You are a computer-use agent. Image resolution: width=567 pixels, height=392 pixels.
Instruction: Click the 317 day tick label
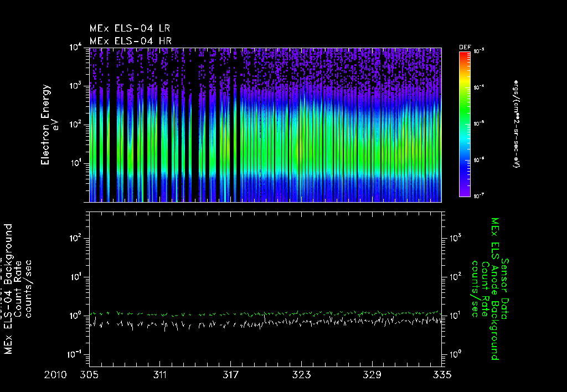pos(230,375)
